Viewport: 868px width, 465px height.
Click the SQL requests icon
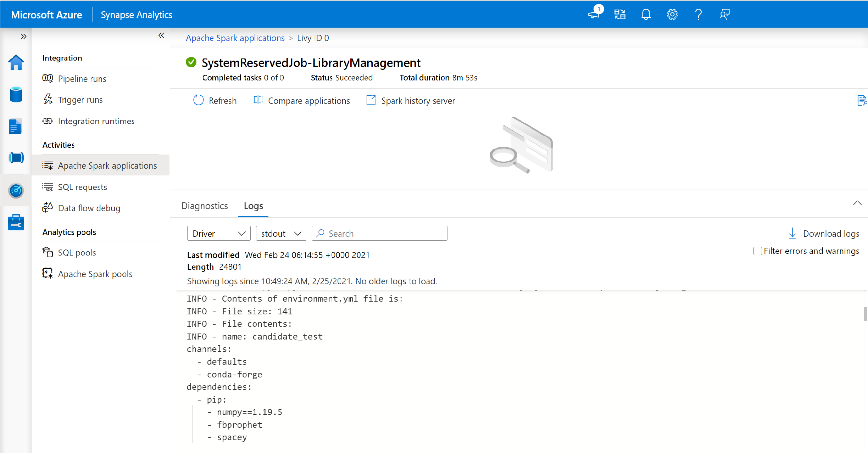pos(48,186)
